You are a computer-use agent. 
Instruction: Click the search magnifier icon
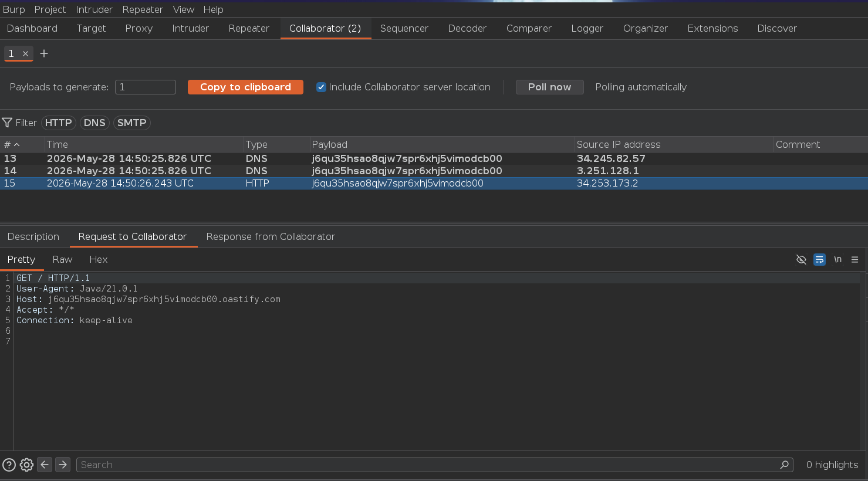(x=784, y=465)
